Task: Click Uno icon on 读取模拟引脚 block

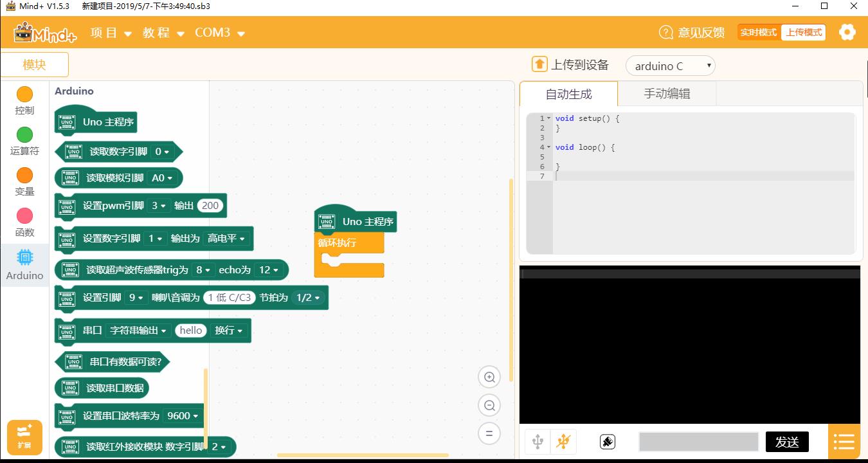Action: 71,178
